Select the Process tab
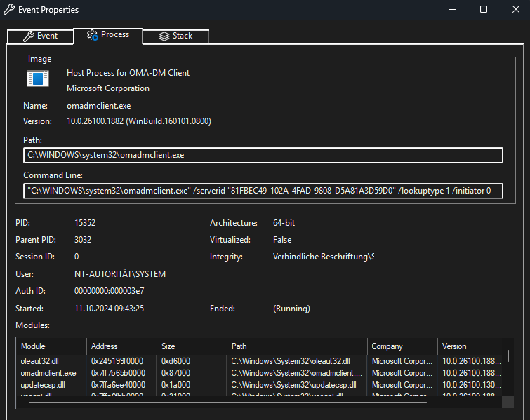 [108, 36]
